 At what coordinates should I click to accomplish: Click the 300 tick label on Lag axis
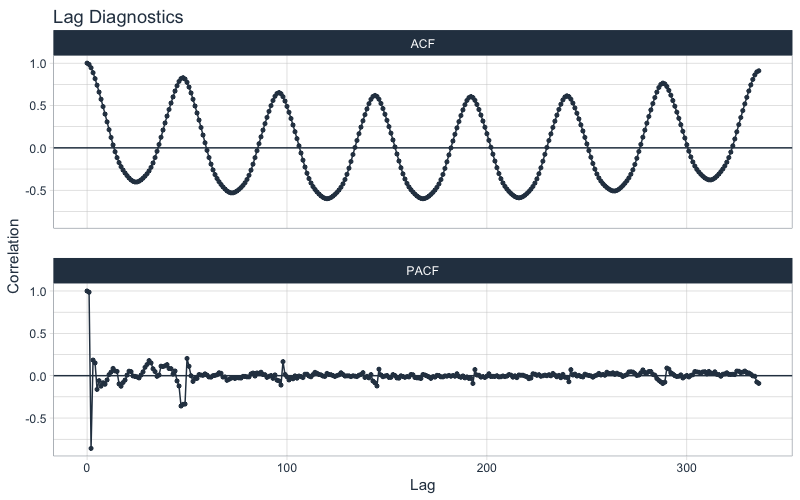point(686,468)
